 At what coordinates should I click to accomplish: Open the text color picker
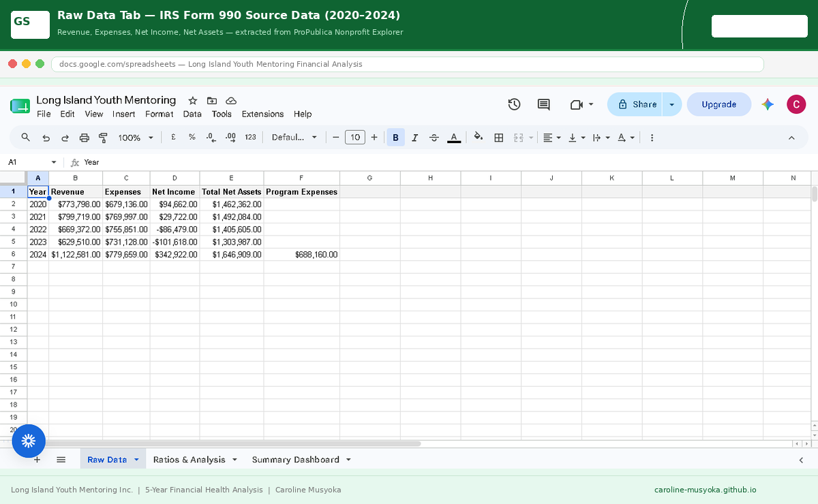click(x=454, y=138)
